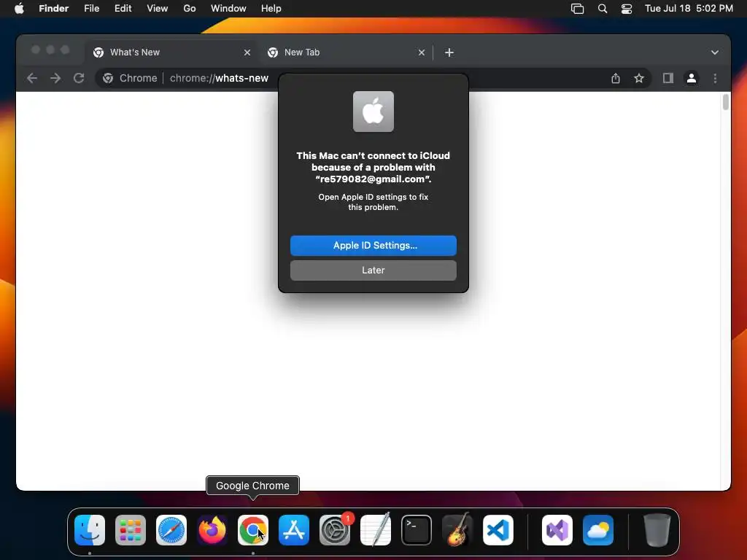Click the Chrome site info chip in address bar
Screen dimensions: 747x560
pos(131,78)
